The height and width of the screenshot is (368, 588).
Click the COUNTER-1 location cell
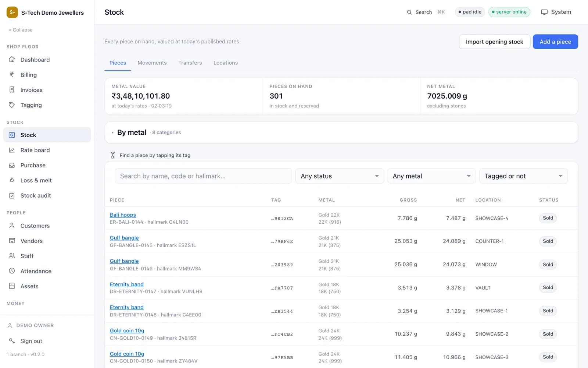coord(490,241)
